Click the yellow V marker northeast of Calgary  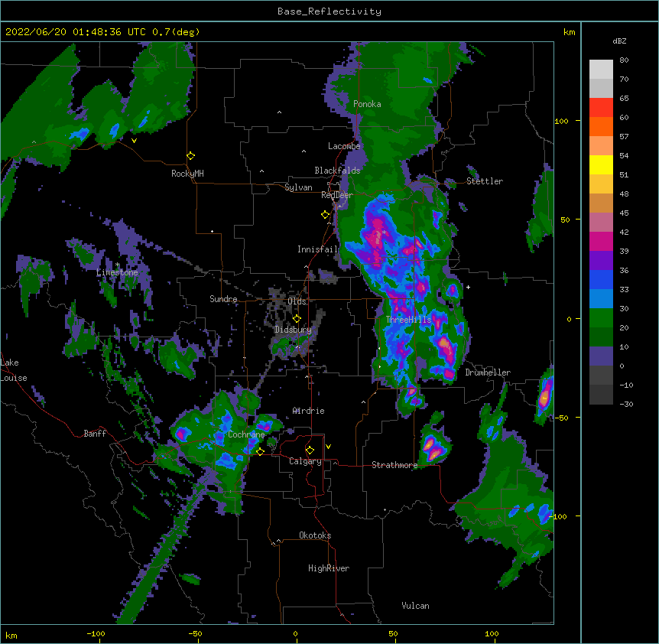[x=328, y=447]
